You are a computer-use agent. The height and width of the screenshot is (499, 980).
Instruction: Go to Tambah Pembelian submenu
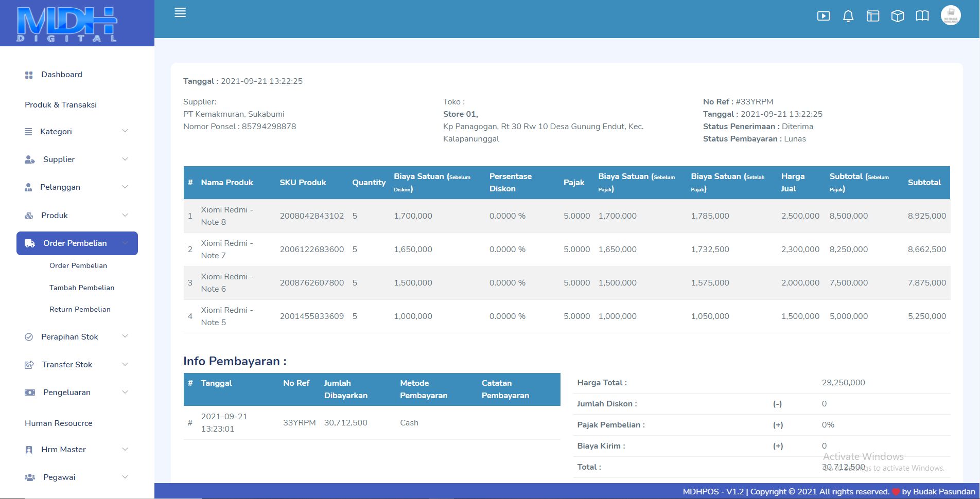[x=82, y=288]
